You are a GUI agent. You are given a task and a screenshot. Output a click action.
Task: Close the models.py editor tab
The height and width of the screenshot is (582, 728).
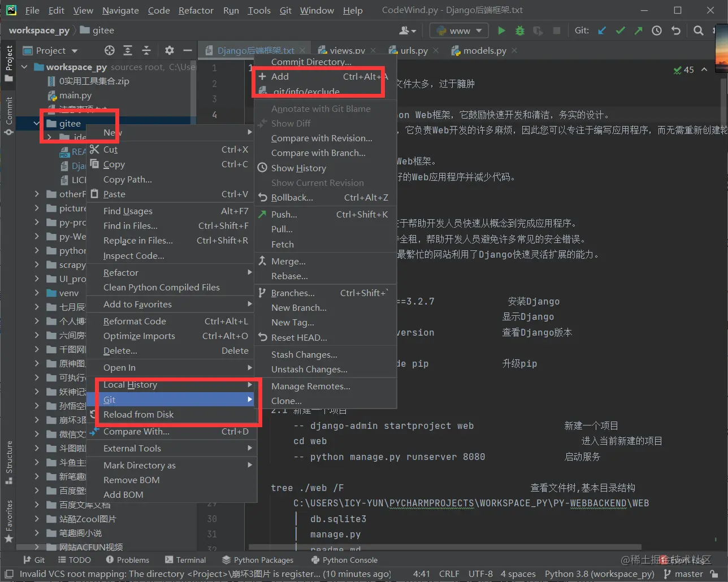[x=514, y=50]
